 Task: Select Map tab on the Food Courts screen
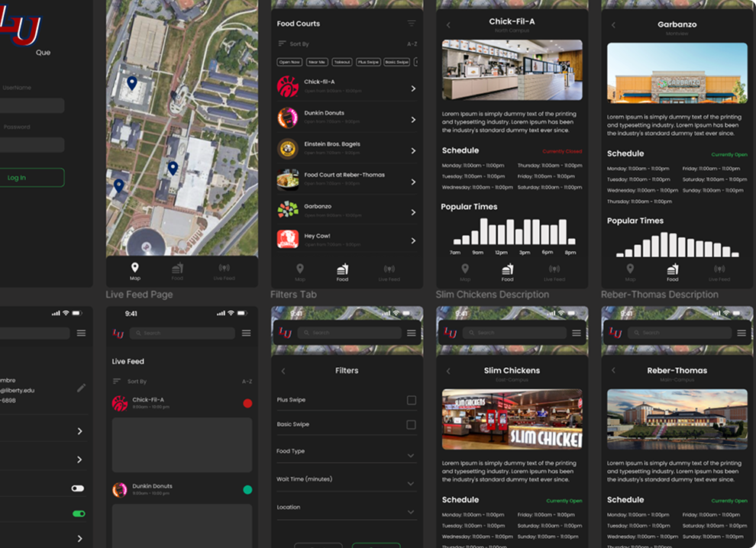(300, 272)
